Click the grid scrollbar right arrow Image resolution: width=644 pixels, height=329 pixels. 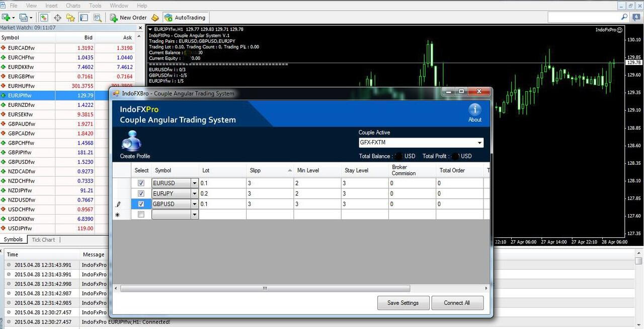pos(486,289)
